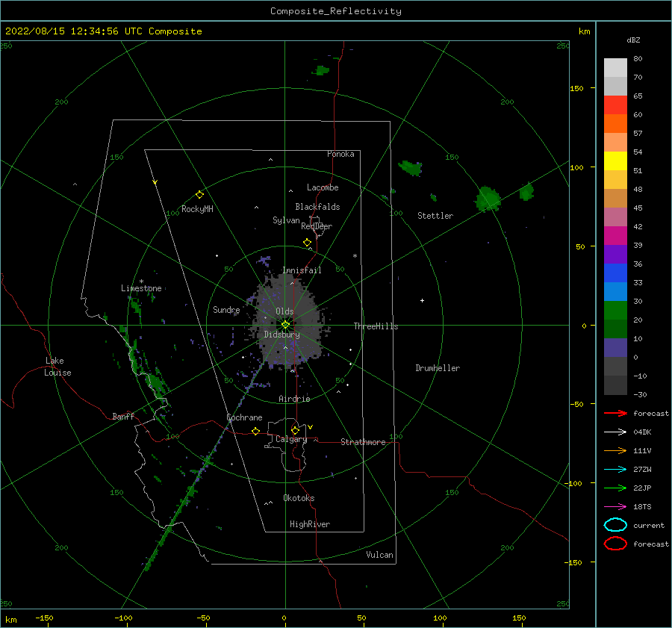This screenshot has width=672, height=628.
Task: Click the Sundre town label
Action: pyautogui.click(x=226, y=310)
